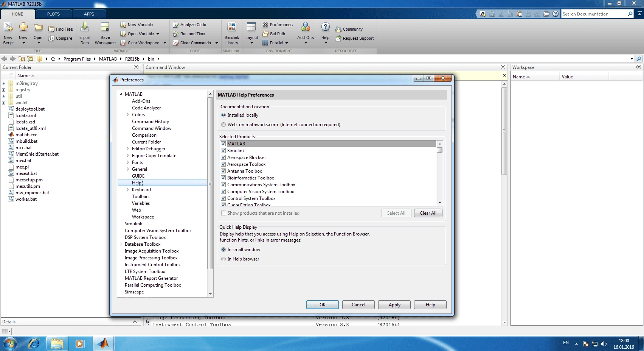Screen dimensions: 644x351
Task: Select In Help browser option
Action: tap(223, 259)
